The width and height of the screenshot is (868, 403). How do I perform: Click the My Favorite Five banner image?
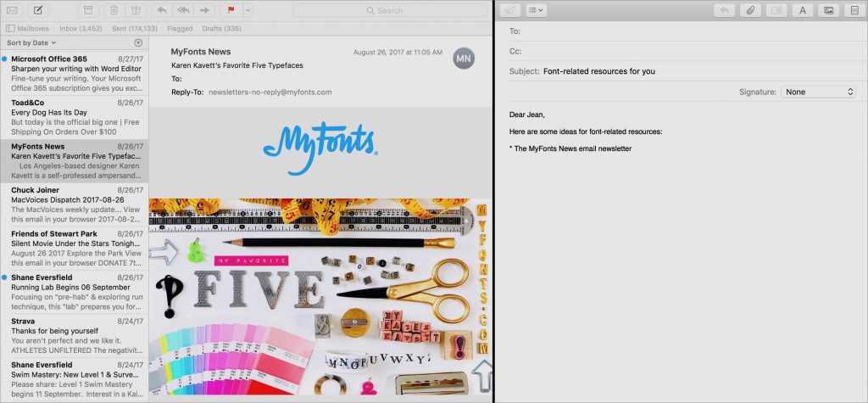(x=320, y=297)
